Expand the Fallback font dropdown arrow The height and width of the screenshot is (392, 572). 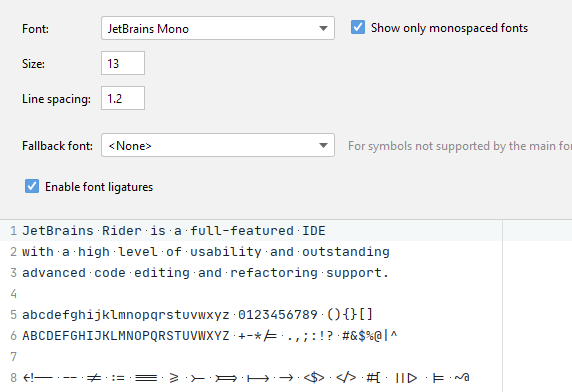323,145
